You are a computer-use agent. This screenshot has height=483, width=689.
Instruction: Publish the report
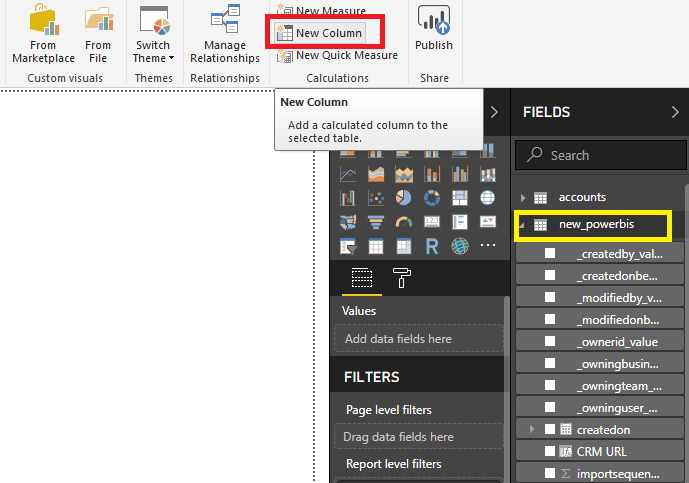434,29
